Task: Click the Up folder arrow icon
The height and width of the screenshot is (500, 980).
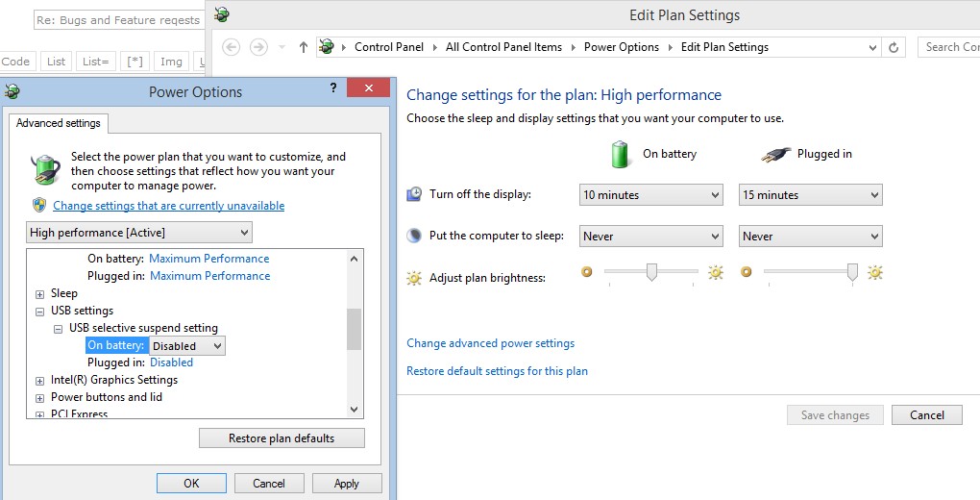Action: click(x=304, y=47)
